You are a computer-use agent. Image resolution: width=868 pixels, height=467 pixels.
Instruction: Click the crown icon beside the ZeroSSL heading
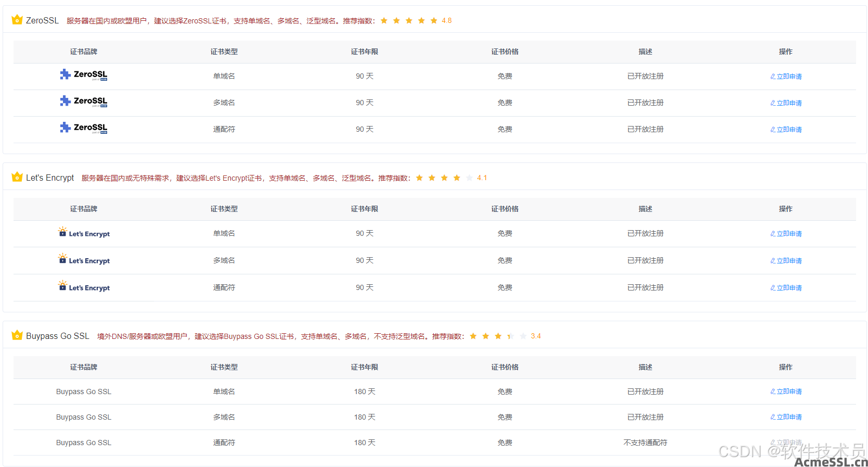[17, 20]
